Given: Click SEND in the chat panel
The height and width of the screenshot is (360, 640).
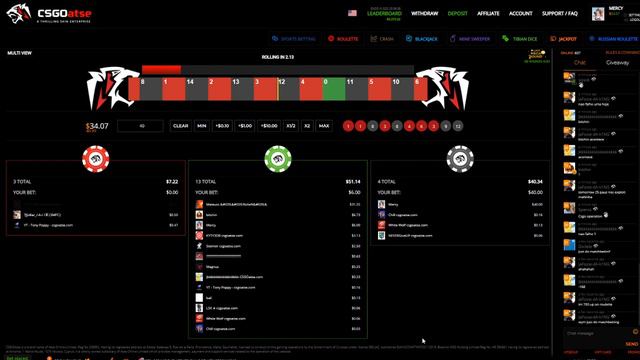Looking at the screenshot, I should [632, 344].
